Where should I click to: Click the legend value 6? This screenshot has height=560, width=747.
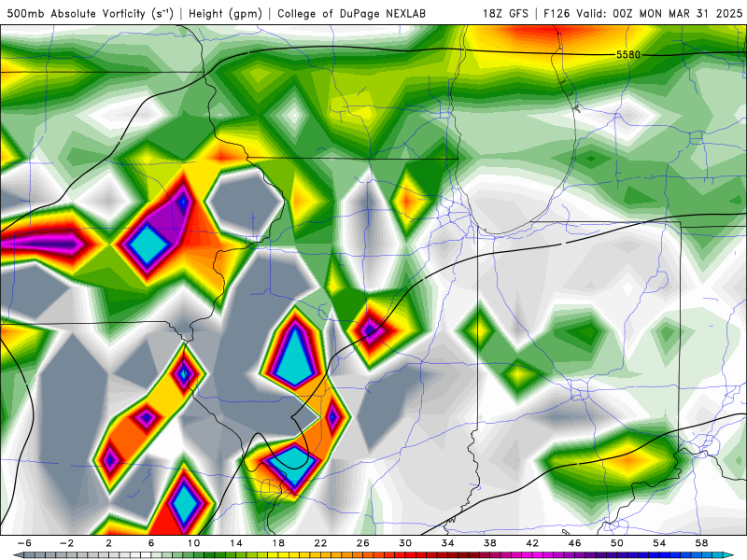click(151, 543)
